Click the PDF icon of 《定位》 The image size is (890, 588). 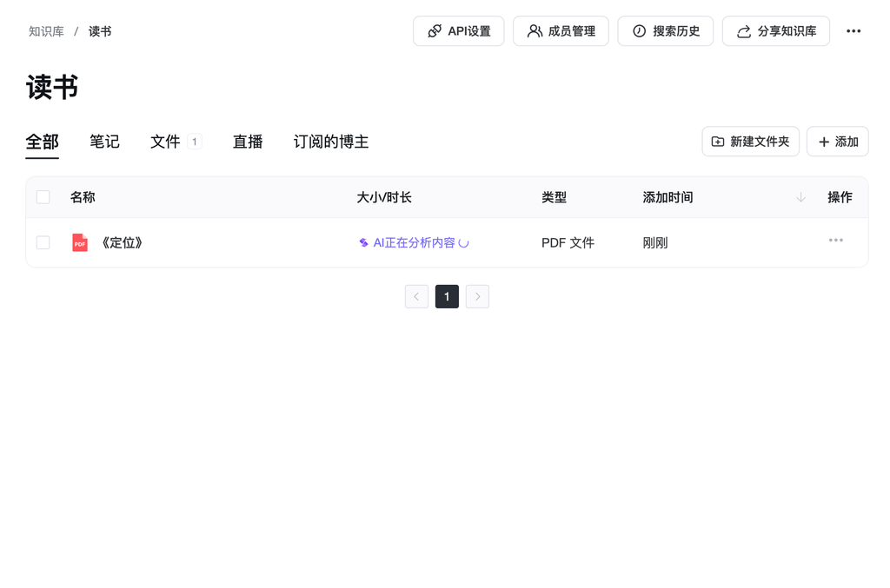[80, 242]
